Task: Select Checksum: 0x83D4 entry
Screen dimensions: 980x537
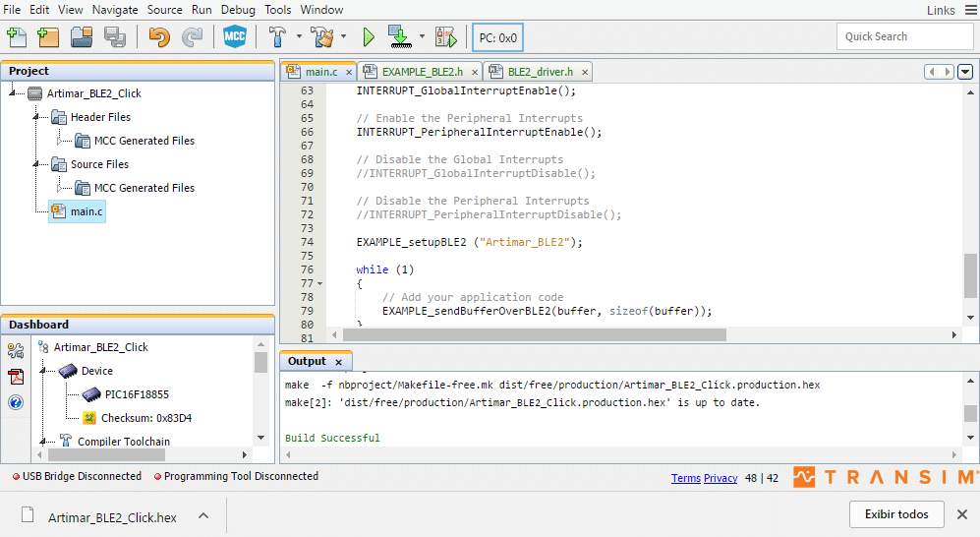Action: (146, 418)
